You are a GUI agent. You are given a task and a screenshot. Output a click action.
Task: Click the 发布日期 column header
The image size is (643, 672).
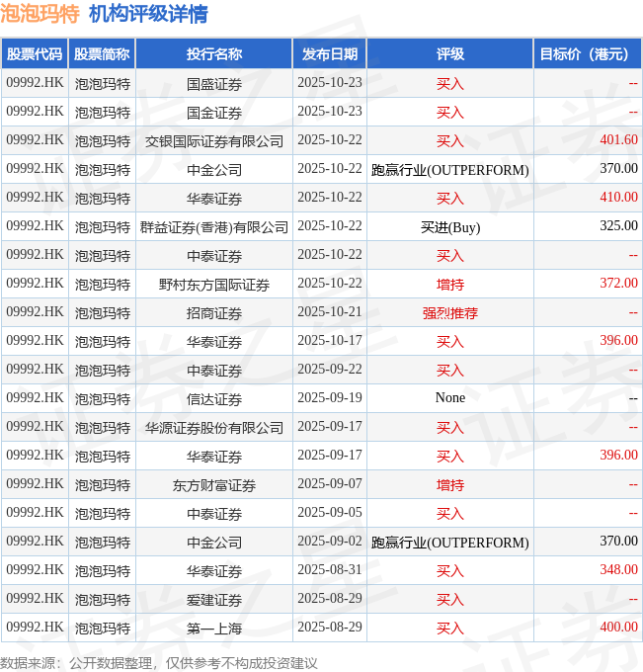point(330,54)
